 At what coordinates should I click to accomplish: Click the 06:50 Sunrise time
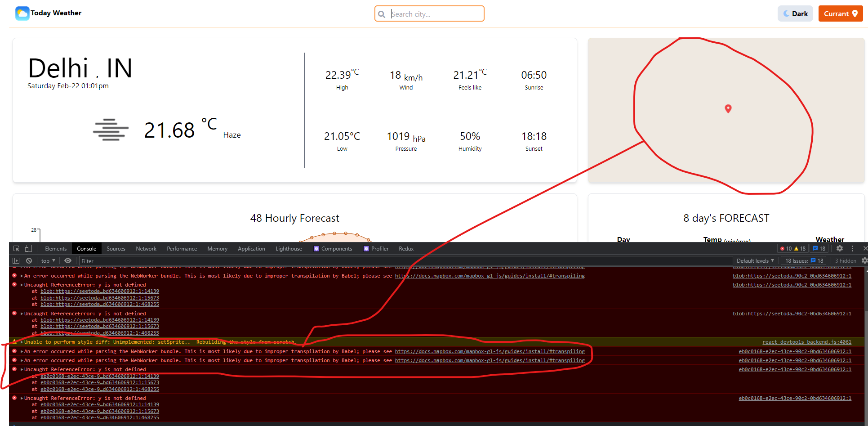tap(534, 75)
